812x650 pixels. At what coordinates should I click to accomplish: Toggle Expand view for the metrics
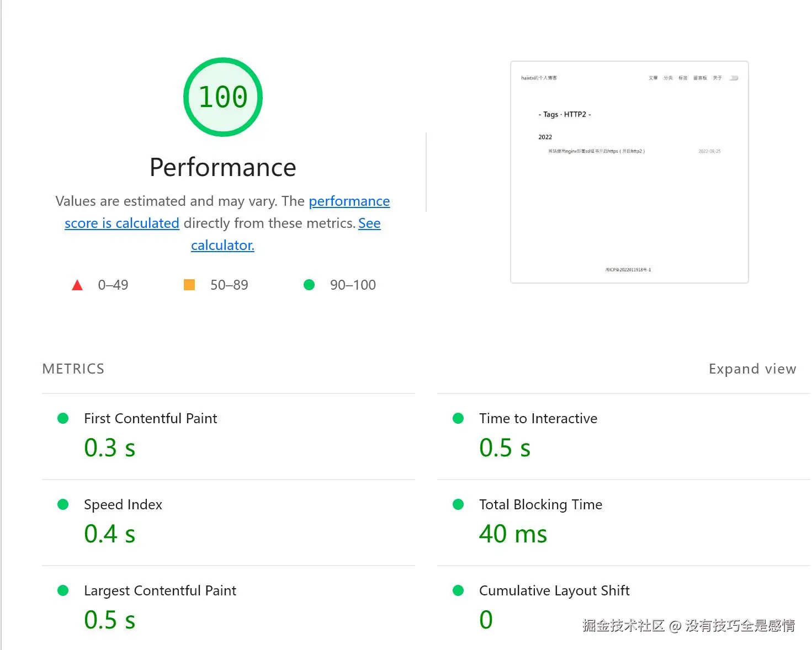[752, 369]
